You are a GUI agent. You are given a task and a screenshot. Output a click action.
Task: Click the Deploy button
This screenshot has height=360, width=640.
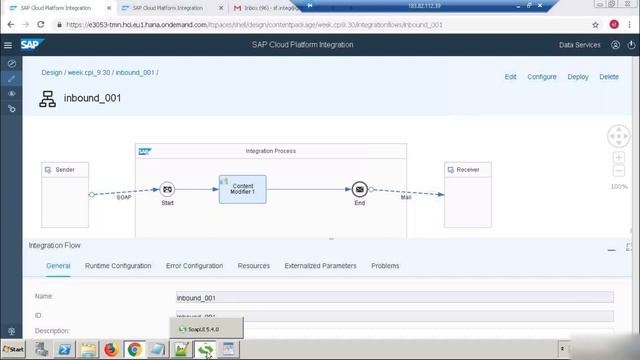tap(578, 77)
